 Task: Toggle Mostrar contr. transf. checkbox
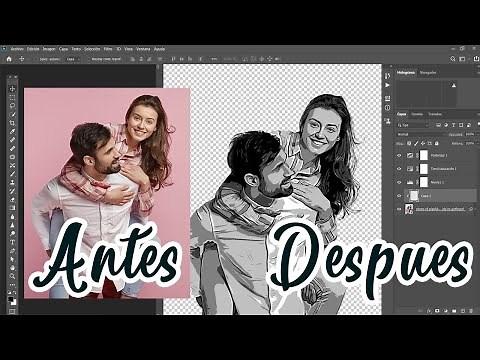click(88, 59)
